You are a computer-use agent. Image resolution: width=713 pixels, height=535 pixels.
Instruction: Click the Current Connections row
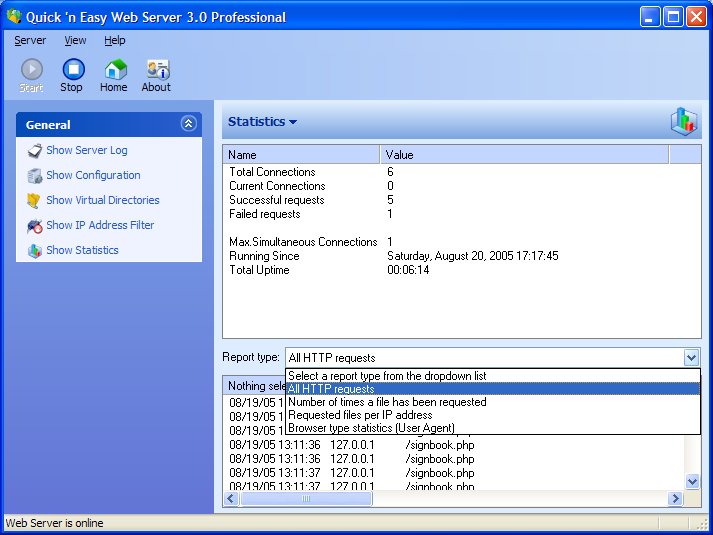tap(462, 186)
